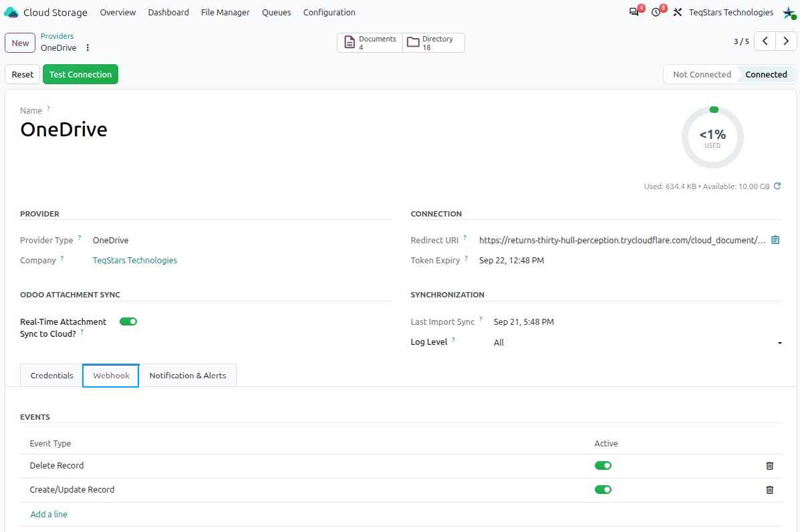Click the Last Import Sync date value
This screenshot has height=532, width=800.
tap(523, 322)
